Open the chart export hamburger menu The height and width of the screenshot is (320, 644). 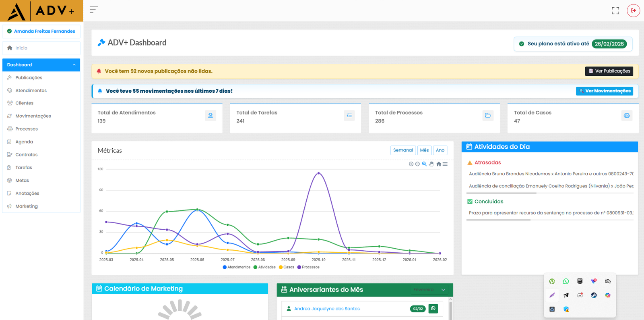pos(445,164)
